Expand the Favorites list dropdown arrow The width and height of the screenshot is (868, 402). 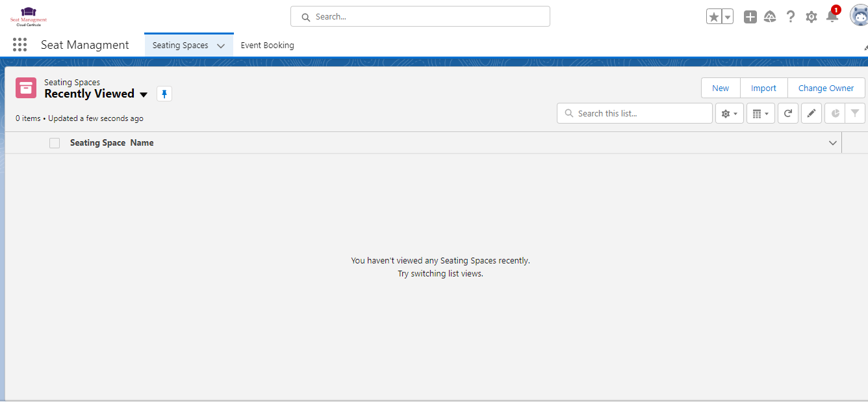728,17
